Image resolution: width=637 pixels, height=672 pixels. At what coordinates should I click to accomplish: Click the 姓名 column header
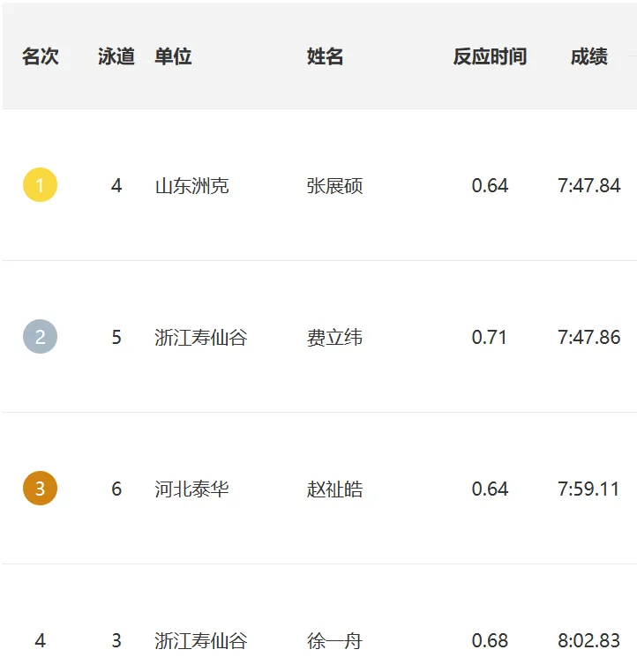(325, 56)
